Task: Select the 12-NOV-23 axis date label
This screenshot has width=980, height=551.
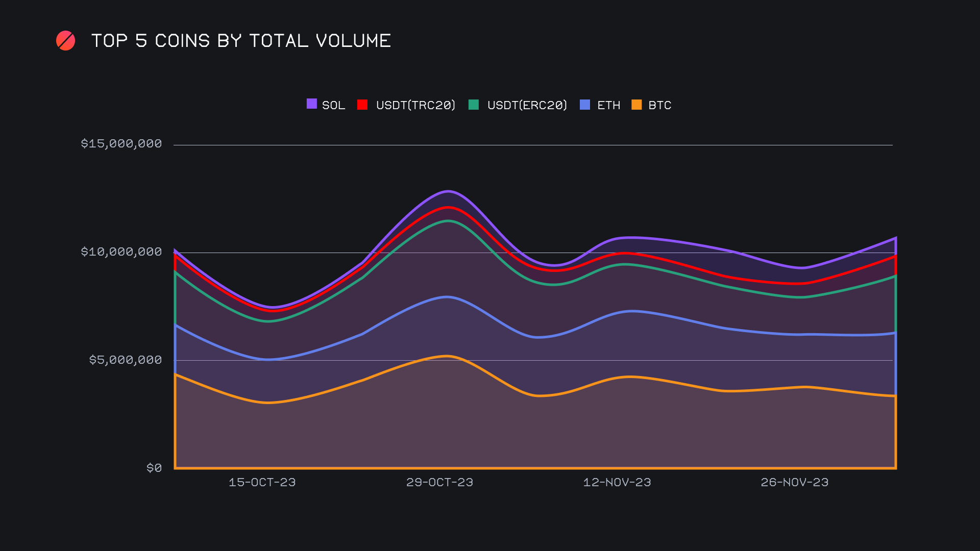Action: point(617,483)
